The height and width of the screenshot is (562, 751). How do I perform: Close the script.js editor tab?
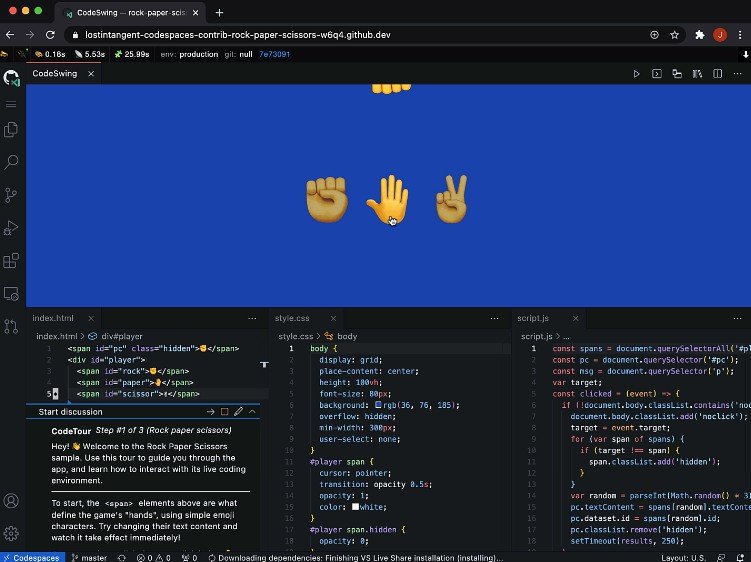pos(576,319)
